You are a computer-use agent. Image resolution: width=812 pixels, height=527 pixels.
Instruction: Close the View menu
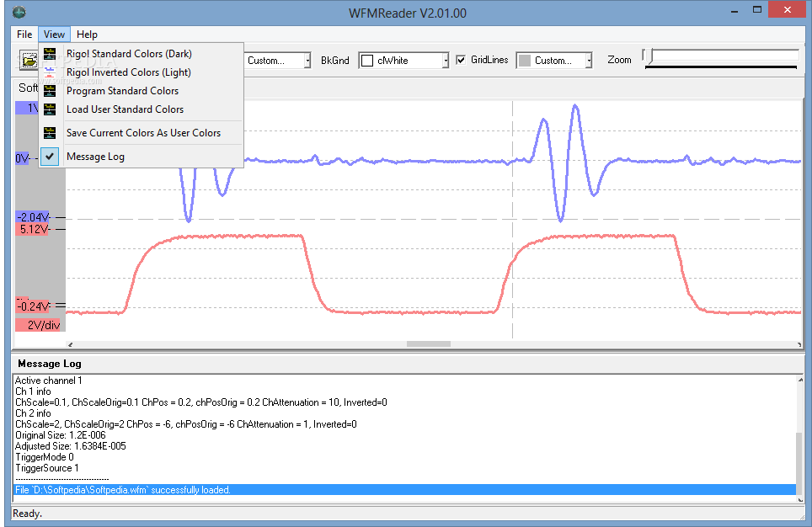pos(54,35)
